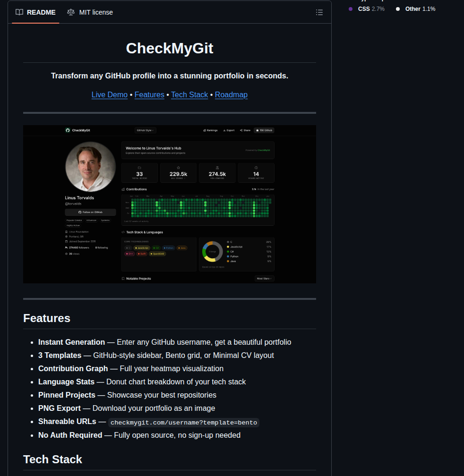Click the Pinned Projects bullet text

pos(127,395)
